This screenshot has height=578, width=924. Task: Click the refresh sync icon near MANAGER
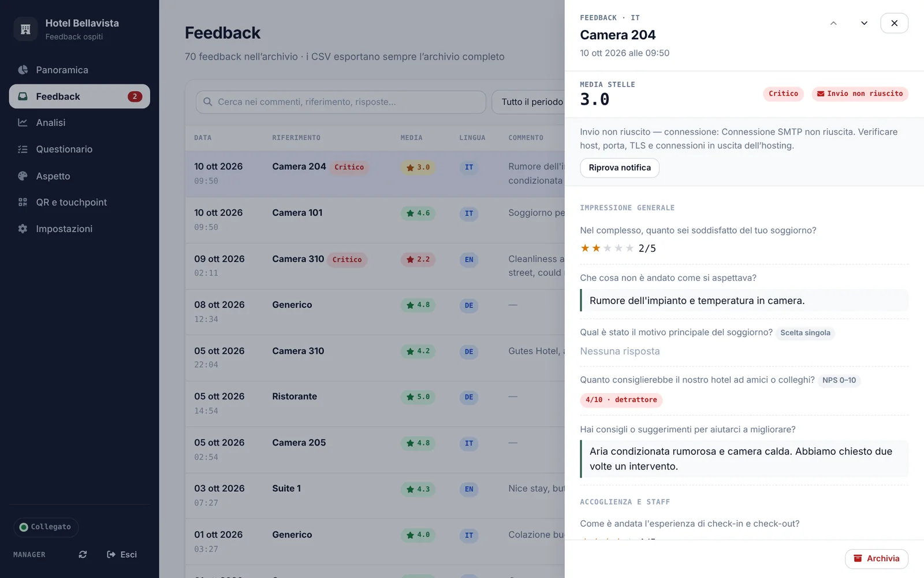tap(83, 554)
